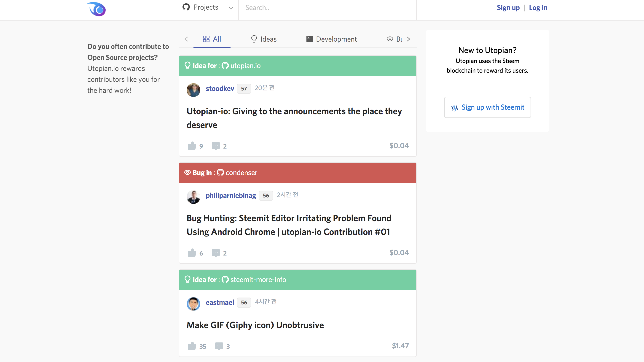The image size is (644, 362).
Task: Click lightbulb icon in steemit-more-info banner
Action: click(x=188, y=279)
